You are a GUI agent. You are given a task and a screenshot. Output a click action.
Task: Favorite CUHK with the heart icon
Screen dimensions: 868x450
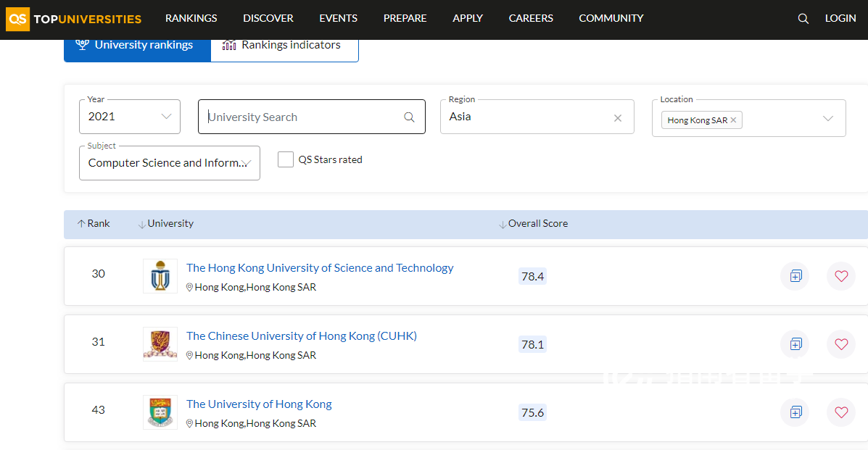pos(841,343)
